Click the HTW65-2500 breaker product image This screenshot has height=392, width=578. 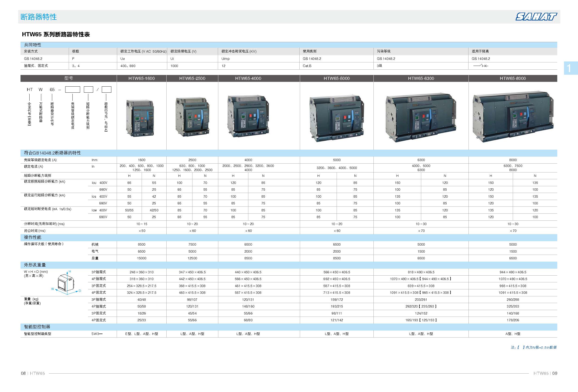(x=192, y=117)
